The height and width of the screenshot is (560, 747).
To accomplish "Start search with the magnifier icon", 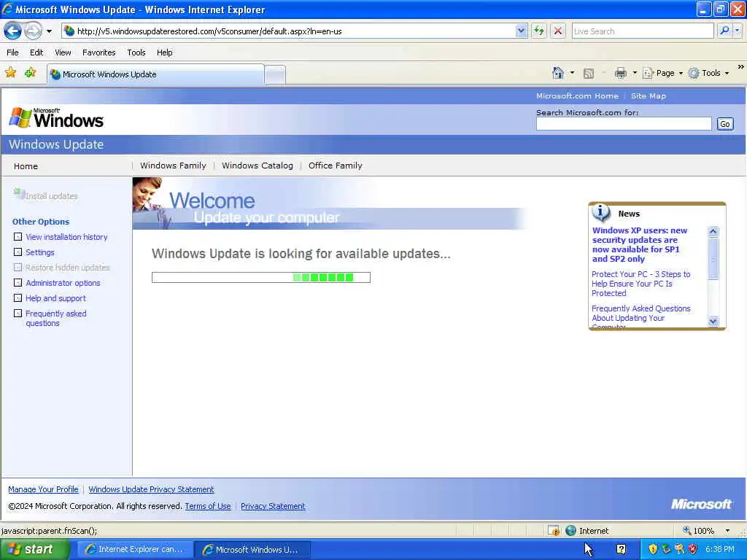I will pyautogui.click(x=724, y=31).
